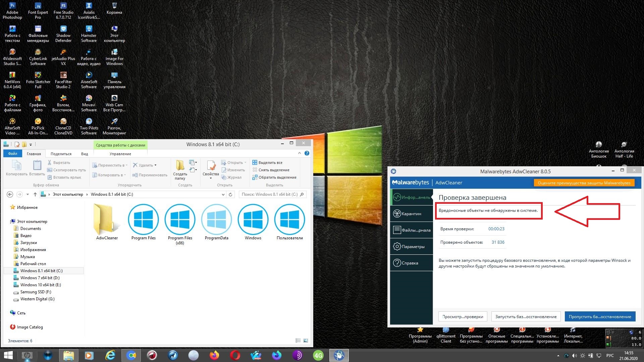644x362 pixels.
Task: Open the Переместить в dropdown
Action: pos(110,165)
